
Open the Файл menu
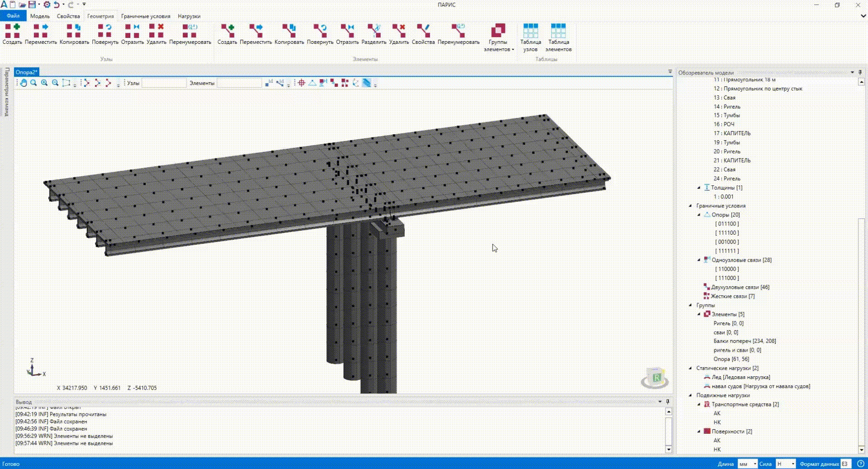(x=13, y=16)
